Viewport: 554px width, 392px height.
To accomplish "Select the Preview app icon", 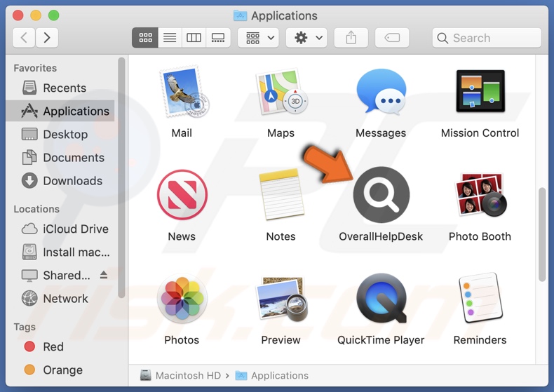I will (x=282, y=299).
